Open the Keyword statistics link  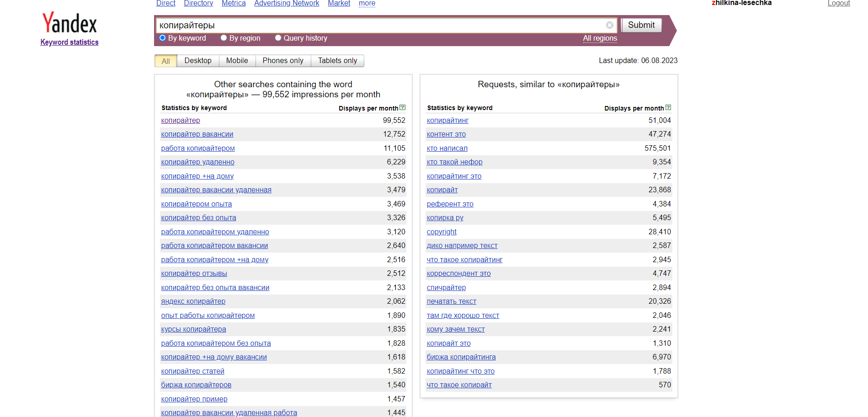[x=69, y=42]
